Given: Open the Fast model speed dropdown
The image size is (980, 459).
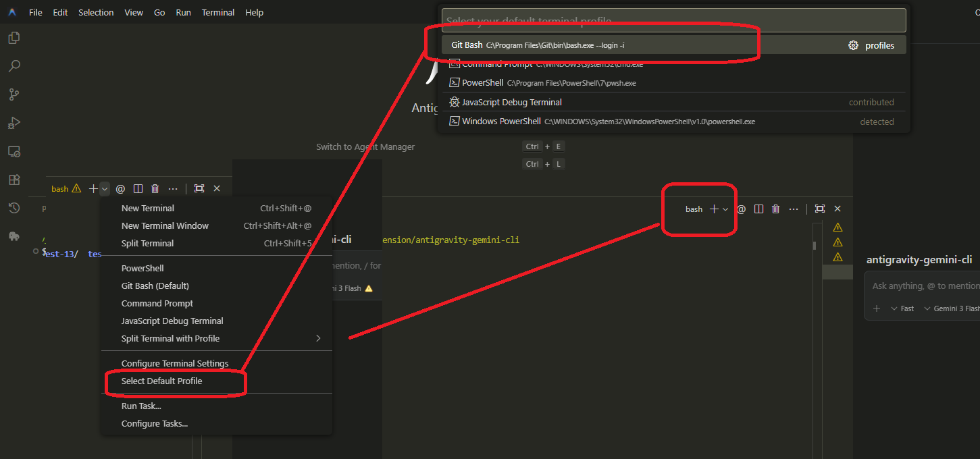Looking at the screenshot, I should pos(902,308).
